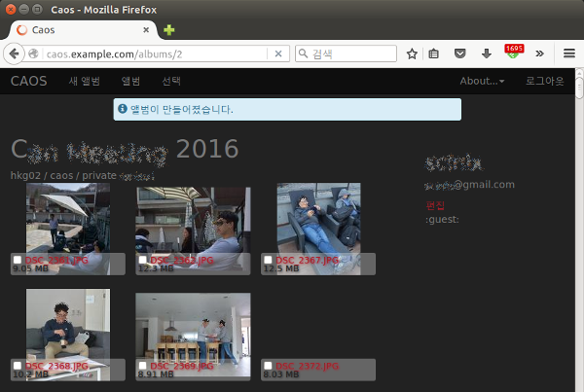Check the DSC_2368.JPG photo checkbox
The height and width of the screenshot is (392, 584).
[x=18, y=366]
